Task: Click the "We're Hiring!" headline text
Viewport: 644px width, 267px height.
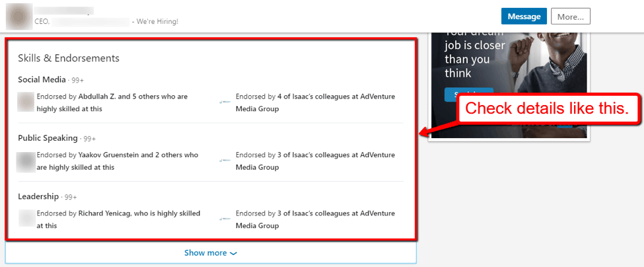Action: pyautogui.click(x=158, y=21)
